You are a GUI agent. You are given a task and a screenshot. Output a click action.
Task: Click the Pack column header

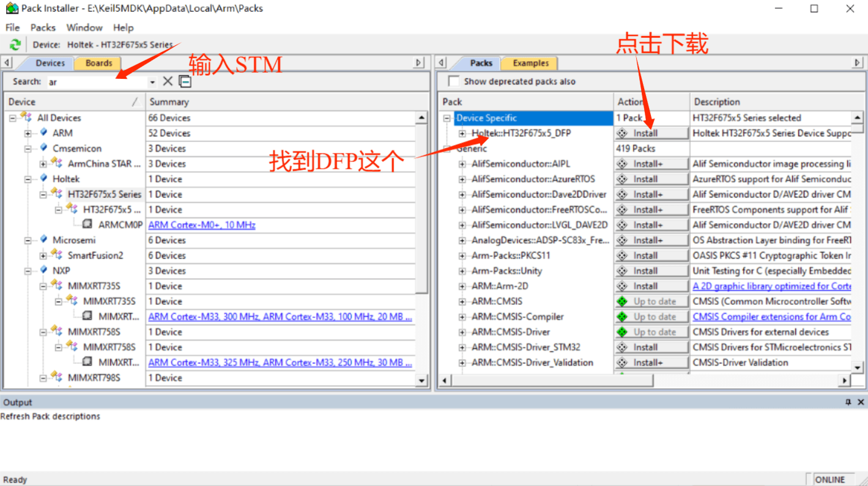coord(527,102)
